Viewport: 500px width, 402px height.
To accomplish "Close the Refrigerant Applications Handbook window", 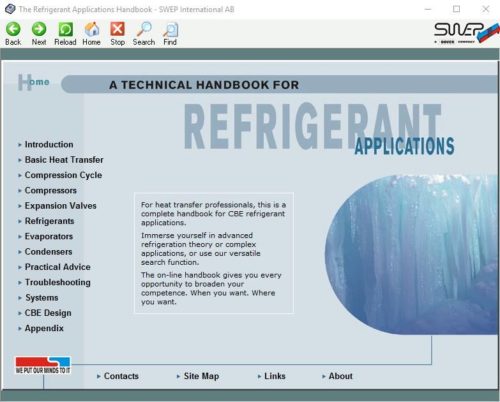I will pos(486,9).
